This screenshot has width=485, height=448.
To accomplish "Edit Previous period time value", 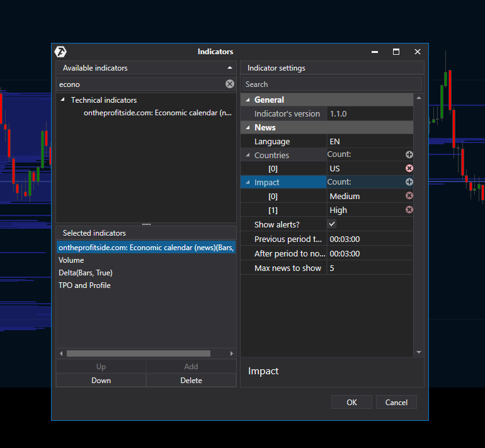I will point(370,239).
